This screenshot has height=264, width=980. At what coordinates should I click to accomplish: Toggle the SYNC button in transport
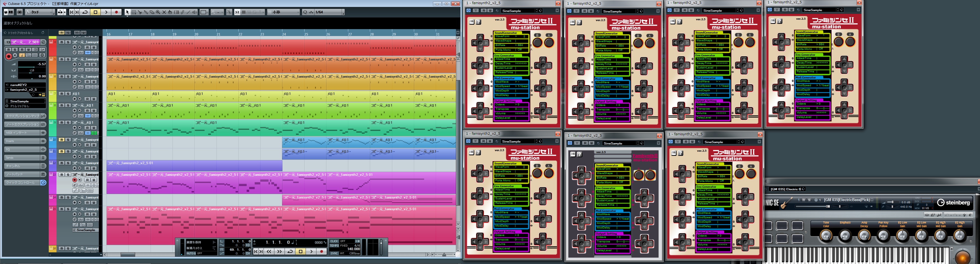point(334,253)
